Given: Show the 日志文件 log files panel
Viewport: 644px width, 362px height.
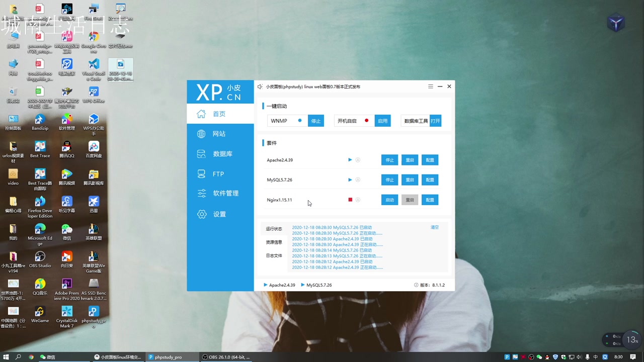Looking at the screenshot, I should 274,256.
